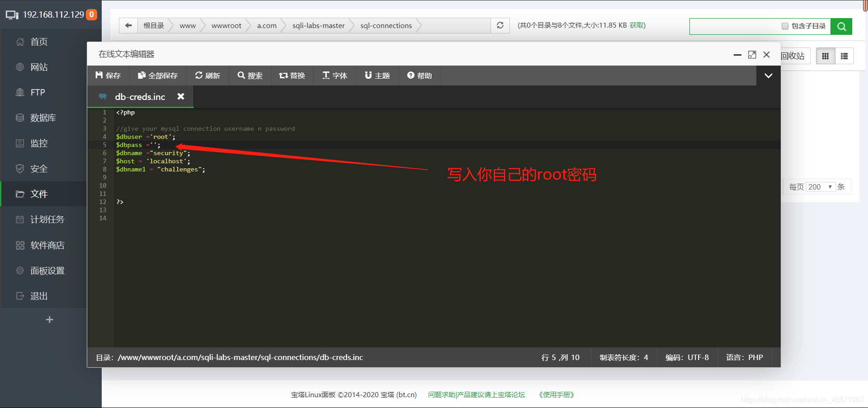Open 搜索 search in the editor
The image size is (868, 408).
[250, 76]
